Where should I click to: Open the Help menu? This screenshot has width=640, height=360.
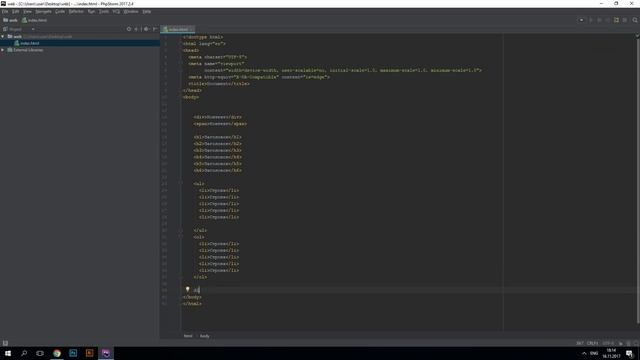pos(147,11)
